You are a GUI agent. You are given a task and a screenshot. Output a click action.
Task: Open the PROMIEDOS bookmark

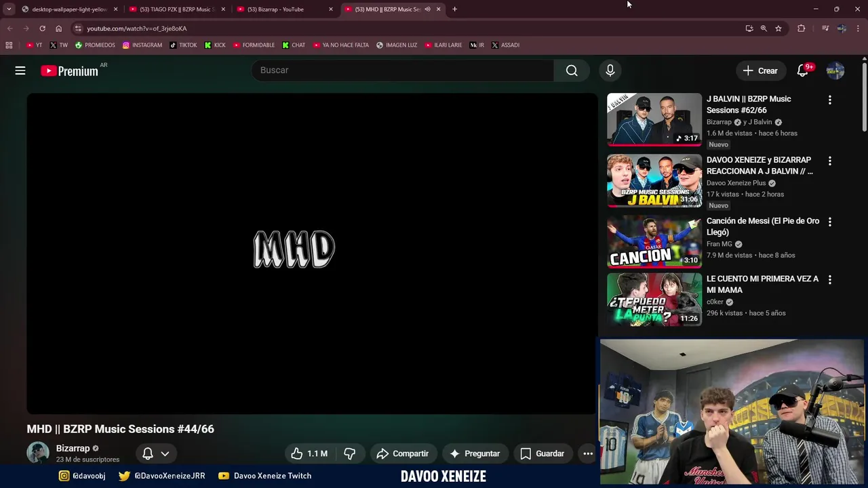[96, 45]
